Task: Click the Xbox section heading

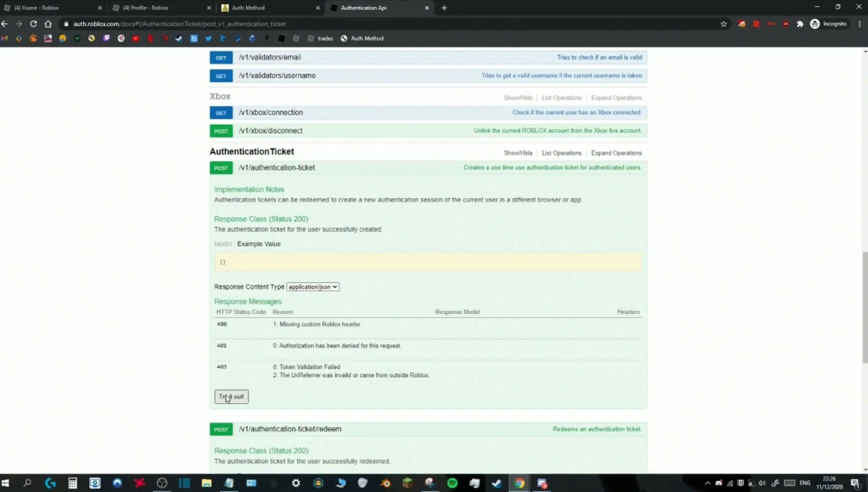Action: (220, 97)
